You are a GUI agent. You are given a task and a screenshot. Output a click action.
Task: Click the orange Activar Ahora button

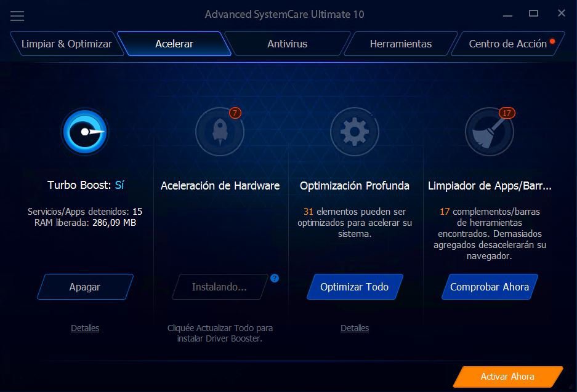point(507,377)
